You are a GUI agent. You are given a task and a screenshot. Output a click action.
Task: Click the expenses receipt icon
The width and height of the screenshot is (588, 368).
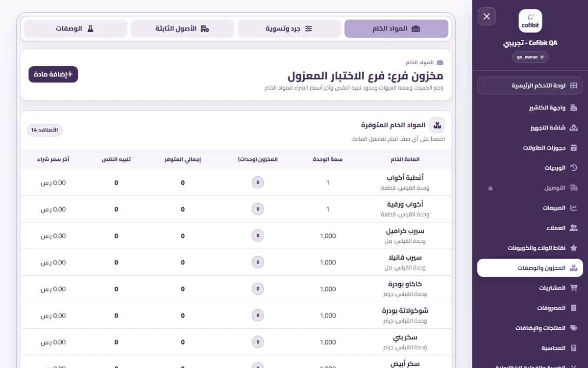tap(574, 308)
